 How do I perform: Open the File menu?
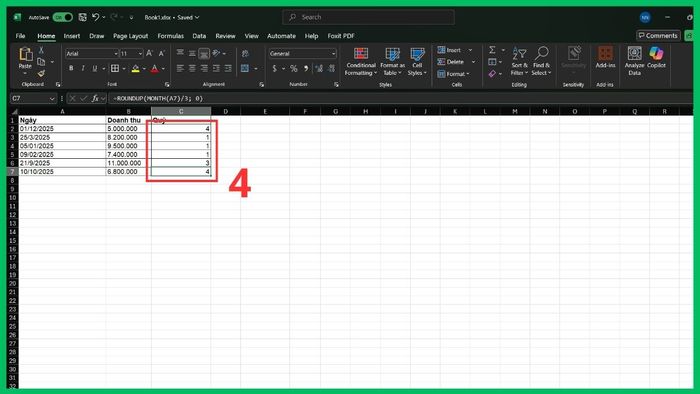(21, 36)
